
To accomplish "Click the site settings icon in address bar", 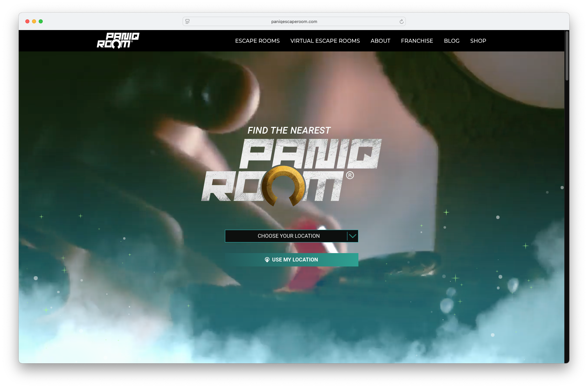I will click(x=188, y=21).
